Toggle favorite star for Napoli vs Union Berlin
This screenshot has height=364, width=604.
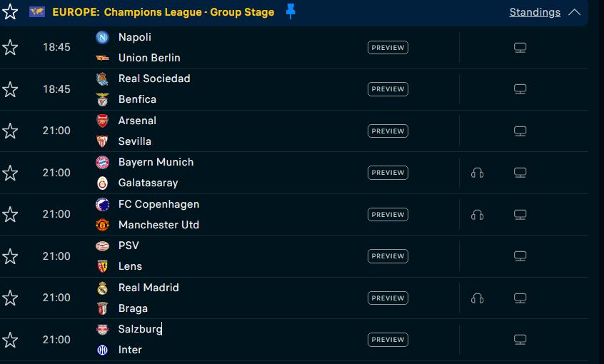tap(10, 48)
